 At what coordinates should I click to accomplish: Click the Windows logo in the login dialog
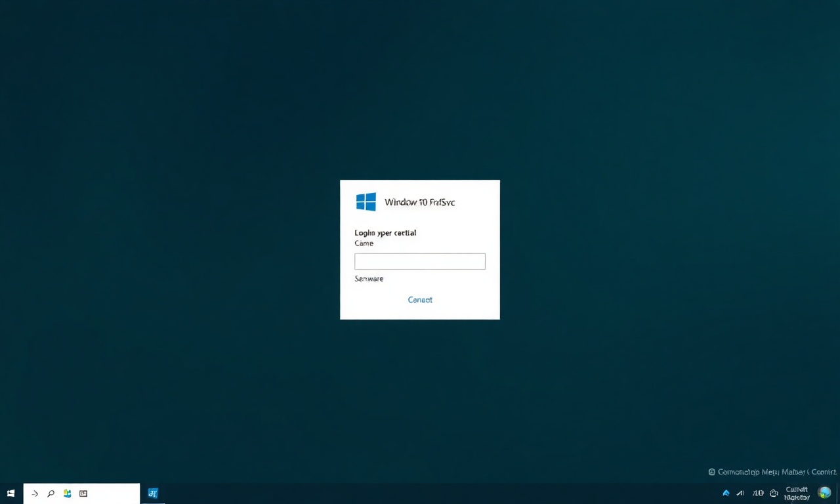point(366,201)
